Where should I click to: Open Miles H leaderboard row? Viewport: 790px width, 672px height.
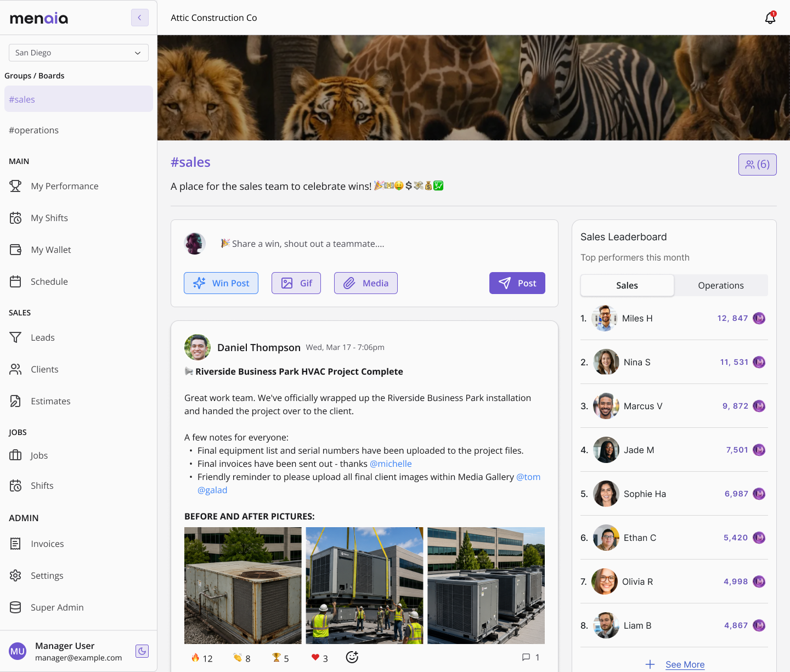pyautogui.click(x=674, y=318)
